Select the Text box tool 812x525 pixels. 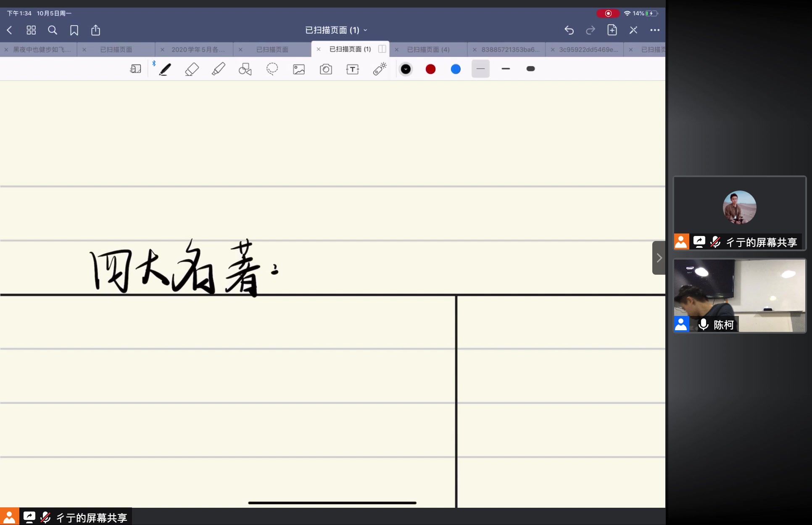coord(353,69)
